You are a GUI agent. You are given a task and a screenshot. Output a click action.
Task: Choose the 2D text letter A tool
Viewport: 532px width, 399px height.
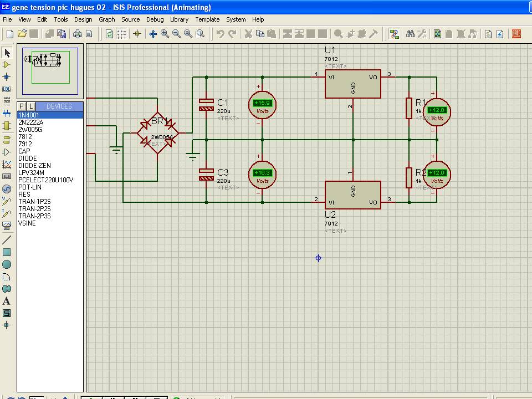coord(7,301)
